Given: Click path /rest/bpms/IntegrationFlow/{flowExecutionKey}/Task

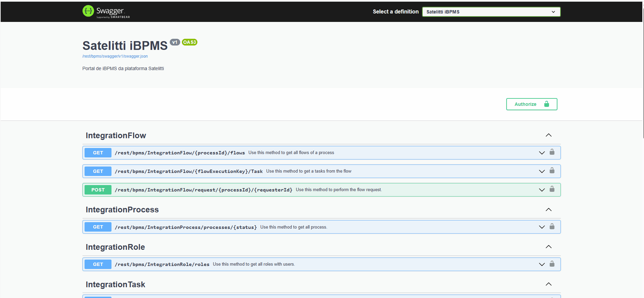Looking at the screenshot, I should point(189,171).
